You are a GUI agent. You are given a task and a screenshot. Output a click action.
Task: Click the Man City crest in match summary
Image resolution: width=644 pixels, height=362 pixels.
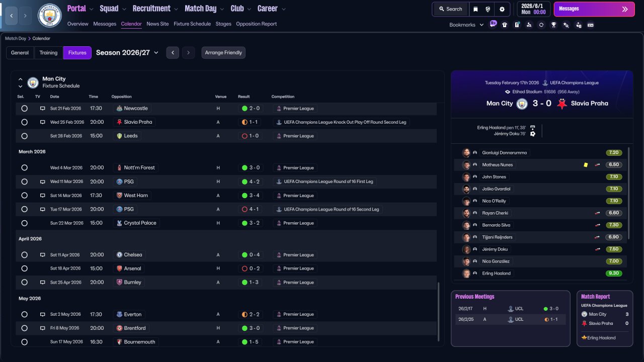[522, 104]
